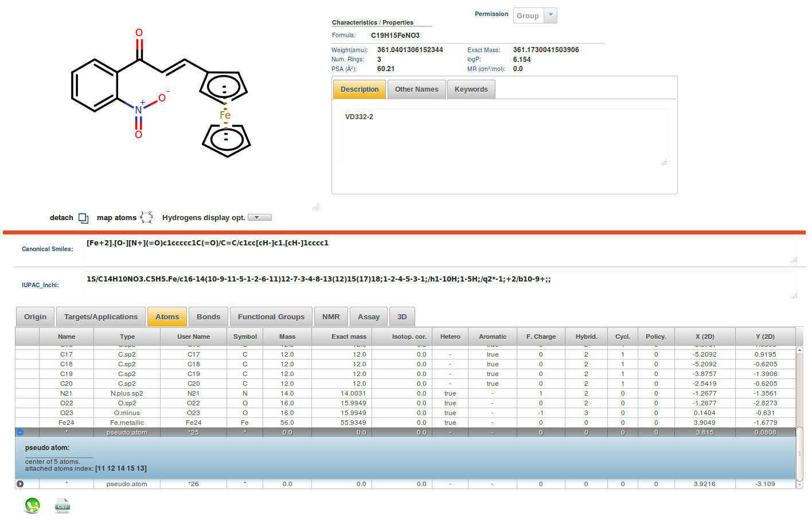
Task: Click the Aromatic column header
Action: pos(492,337)
